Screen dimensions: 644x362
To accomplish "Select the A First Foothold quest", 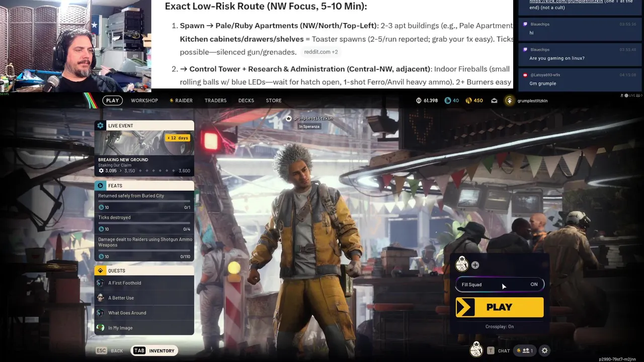I will (144, 283).
